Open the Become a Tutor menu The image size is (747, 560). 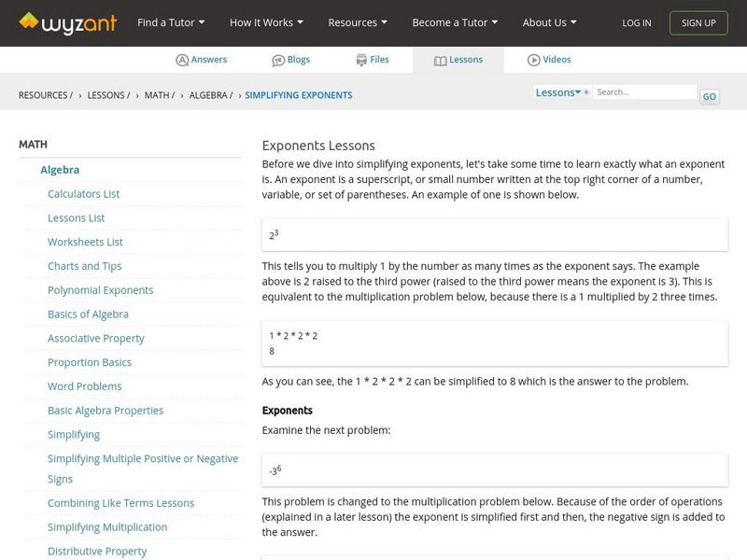[455, 22]
